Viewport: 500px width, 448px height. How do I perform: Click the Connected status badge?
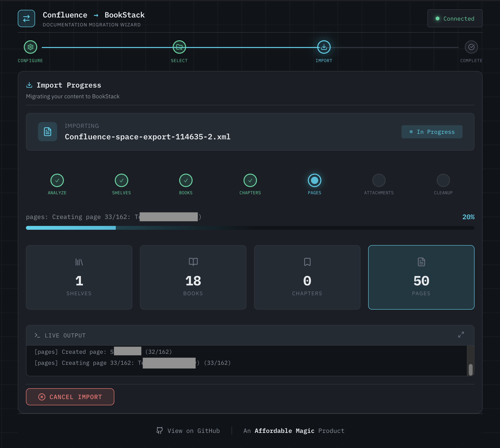[455, 18]
